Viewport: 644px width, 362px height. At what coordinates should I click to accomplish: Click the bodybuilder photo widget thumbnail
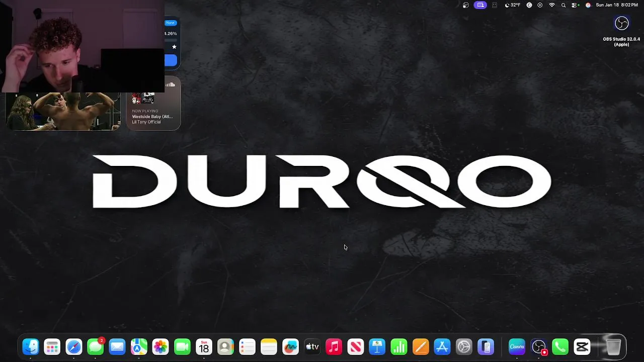[x=62, y=111]
